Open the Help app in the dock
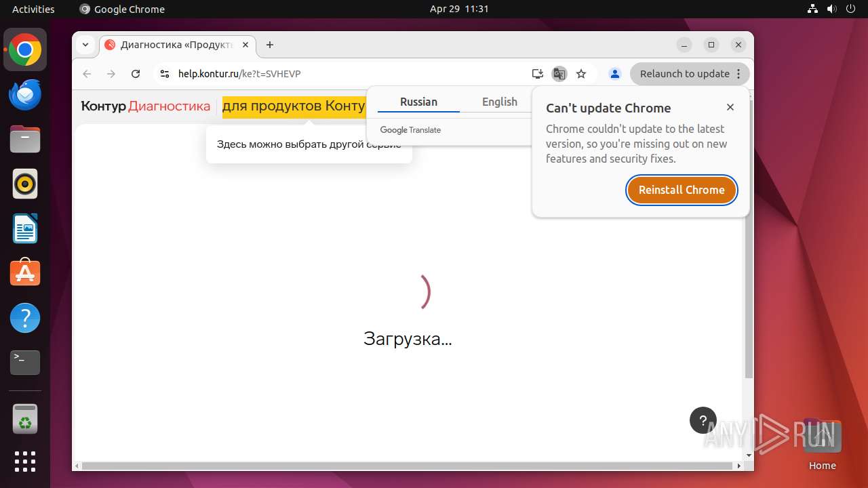Screen dimensions: 868x488 pyautogui.click(x=25, y=318)
